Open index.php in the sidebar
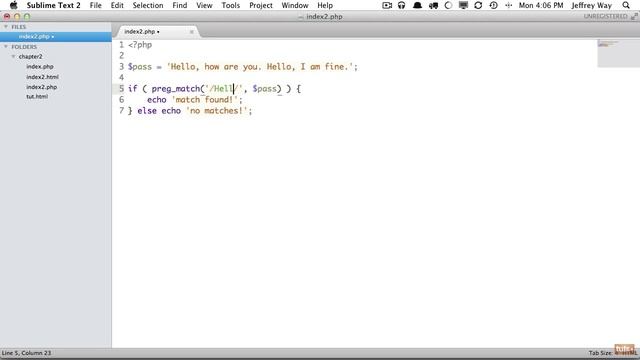The image size is (640, 360). [x=40, y=66]
